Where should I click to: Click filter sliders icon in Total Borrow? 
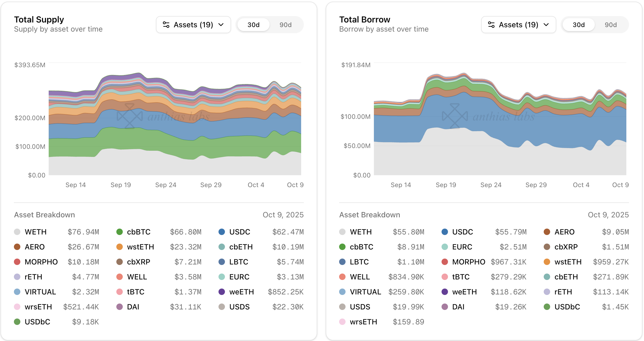[x=491, y=25]
